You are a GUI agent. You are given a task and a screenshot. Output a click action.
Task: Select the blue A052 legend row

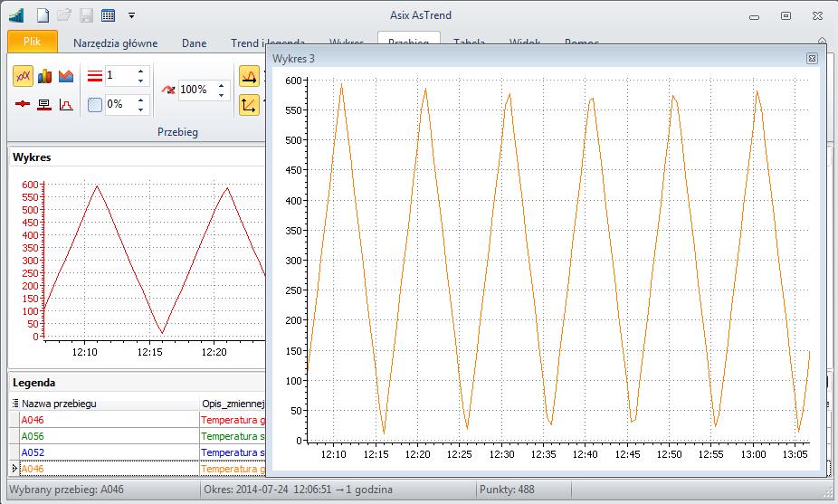[110, 452]
